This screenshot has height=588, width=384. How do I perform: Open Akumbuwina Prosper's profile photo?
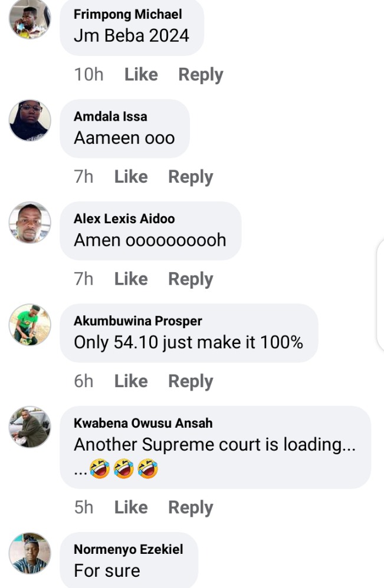(29, 325)
